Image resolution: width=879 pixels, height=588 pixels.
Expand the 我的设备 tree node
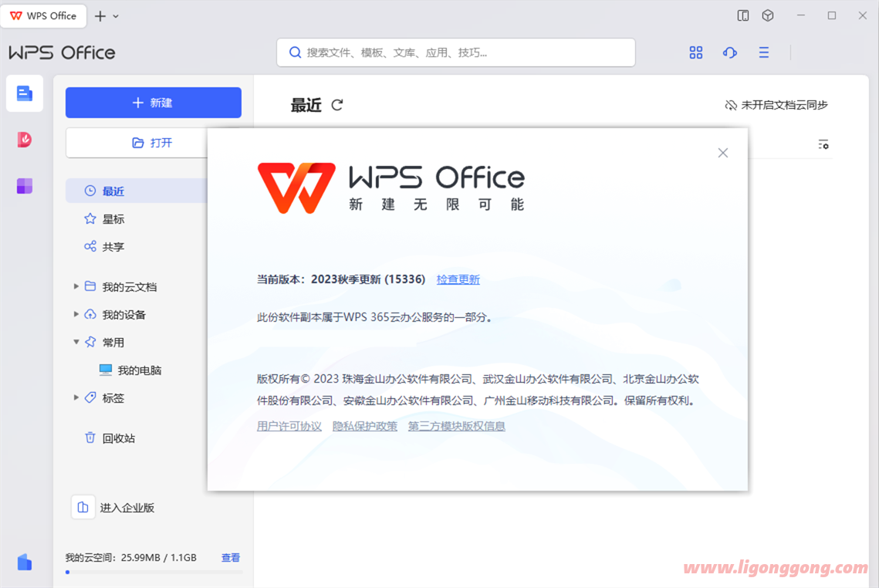76,314
